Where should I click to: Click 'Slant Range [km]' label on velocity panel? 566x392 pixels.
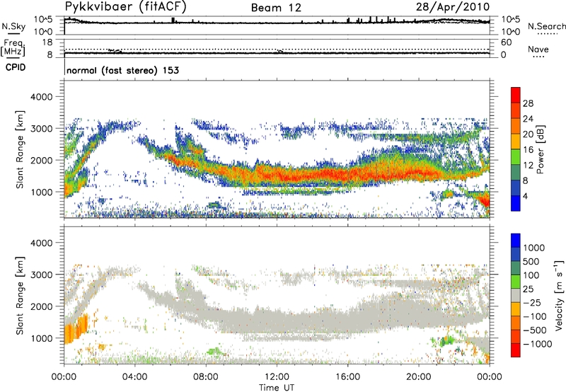point(20,296)
